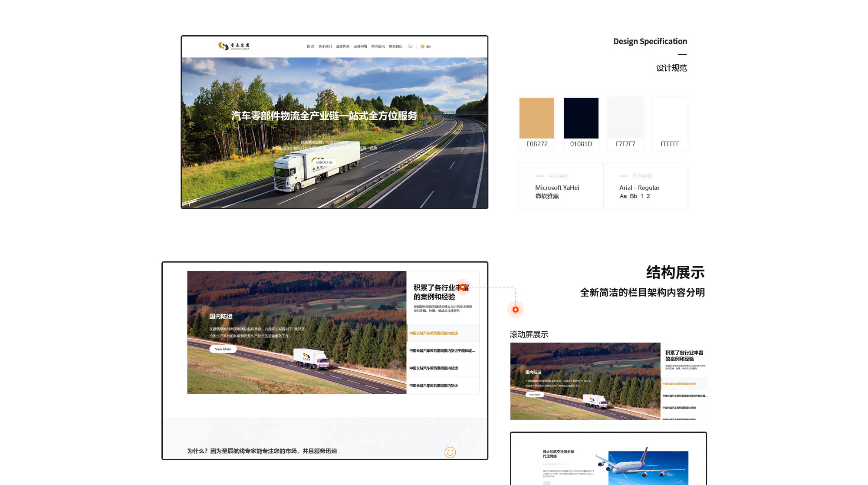Screen dimensions: 868x485
Task: Click the red hotspot dot on headline
Action: (x=463, y=287)
